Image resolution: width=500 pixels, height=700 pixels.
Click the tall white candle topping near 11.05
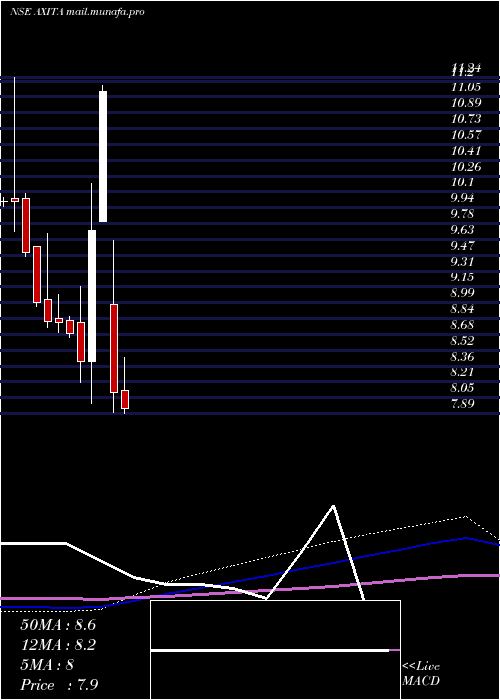point(103,156)
